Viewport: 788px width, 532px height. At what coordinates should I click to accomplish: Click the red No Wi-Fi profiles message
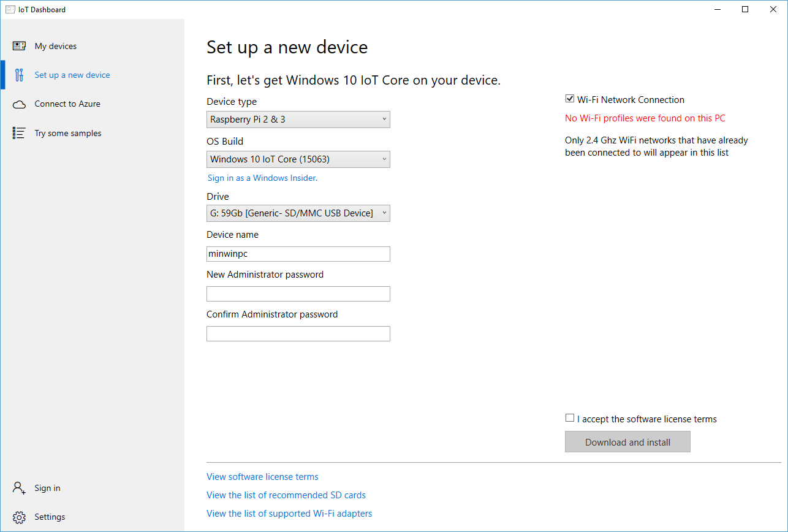[645, 118]
